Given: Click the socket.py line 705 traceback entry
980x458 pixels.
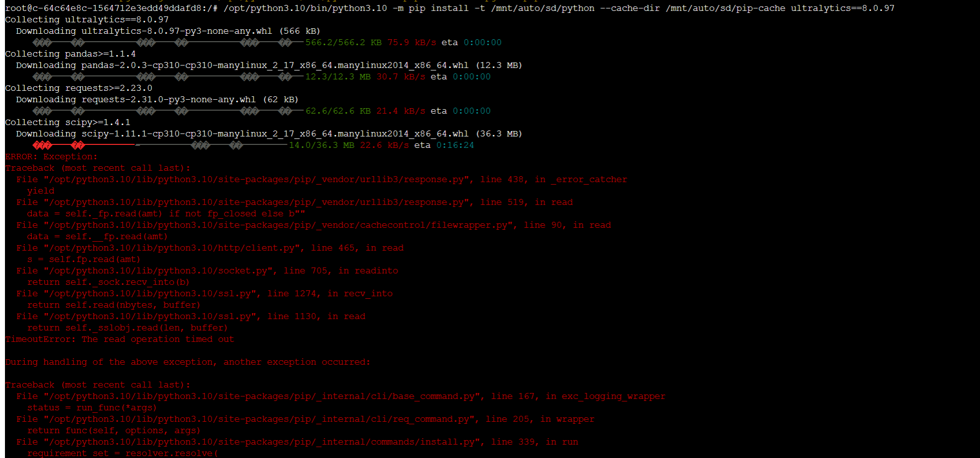Looking at the screenshot, I should pyautogui.click(x=207, y=270).
